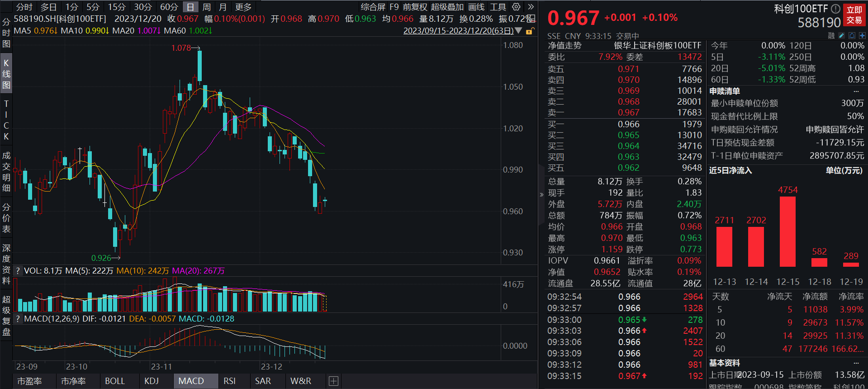Click the 融 margin indicator
This screenshot has height=389, width=868.
coord(831,35)
